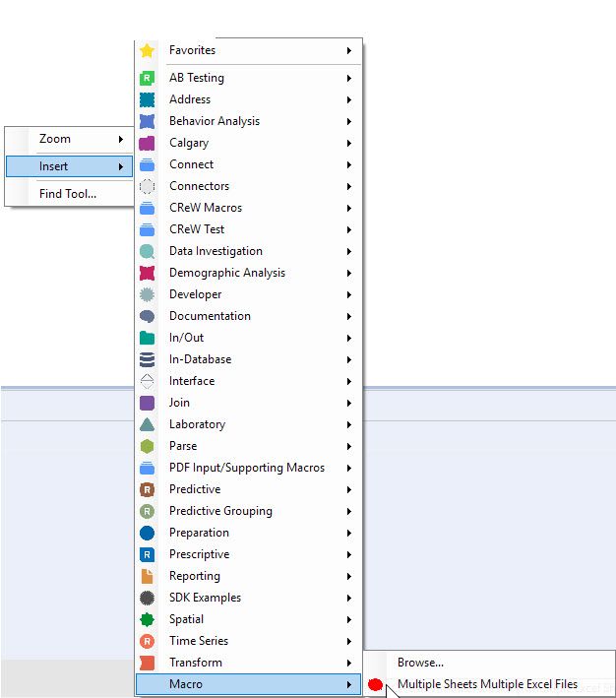Open the SDK Examples category
The height and width of the screenshot is (698, 616).
248,598
